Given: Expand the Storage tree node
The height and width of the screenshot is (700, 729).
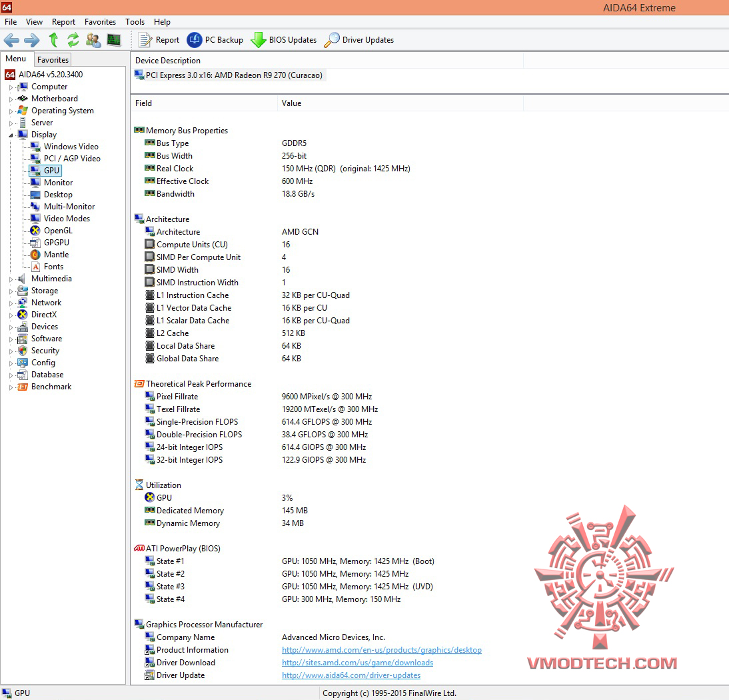Looking at the screenshot, I should click(11, 291).
